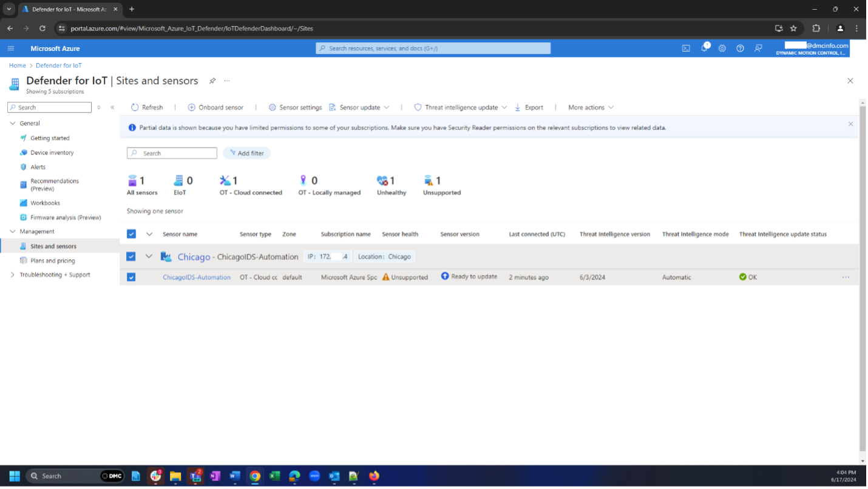Collapse all rows with the header chevron
Screen dimensions: 868x489
coord(149,234)
